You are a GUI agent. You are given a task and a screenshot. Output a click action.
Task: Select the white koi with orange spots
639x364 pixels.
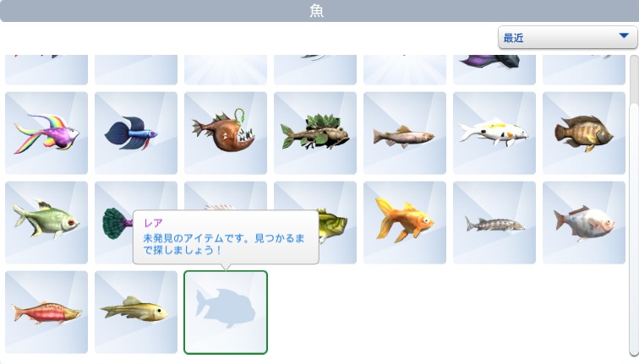pyautogui.click(x=494, y=133)
